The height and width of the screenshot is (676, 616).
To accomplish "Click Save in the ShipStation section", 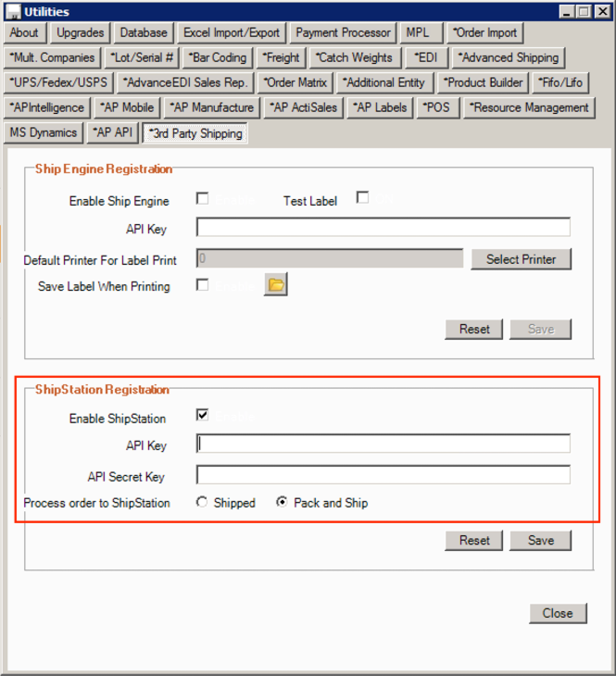I will 540,540.
